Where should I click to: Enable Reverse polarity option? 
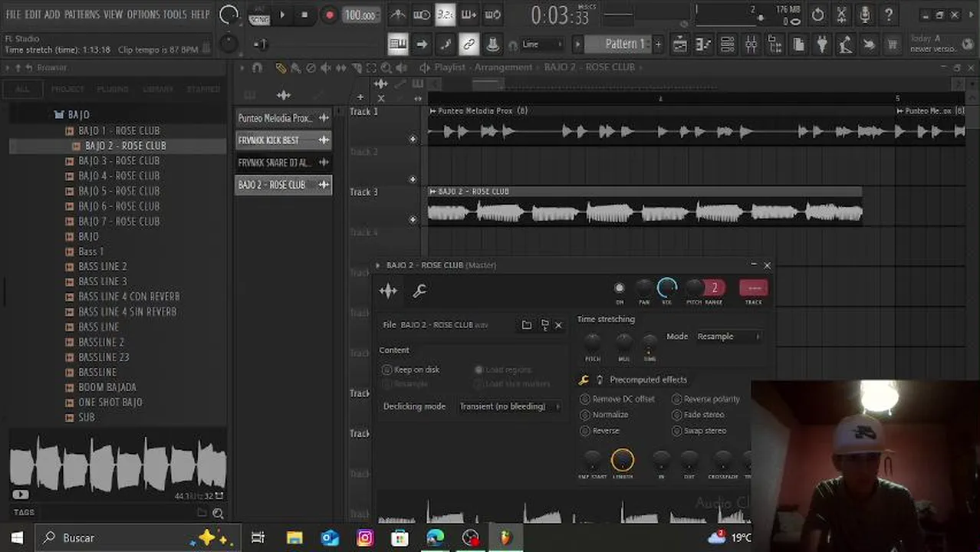(705, 399)
